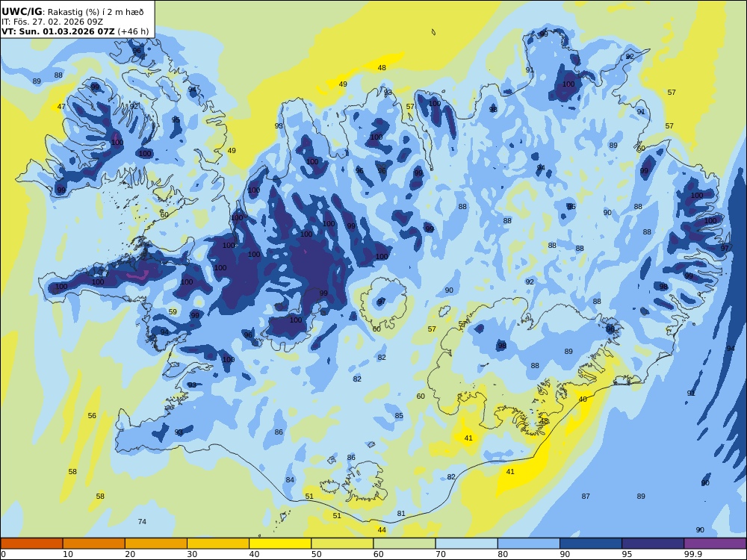
Task: Click the map value '84' in south Iceland
Action: point(290,480)
